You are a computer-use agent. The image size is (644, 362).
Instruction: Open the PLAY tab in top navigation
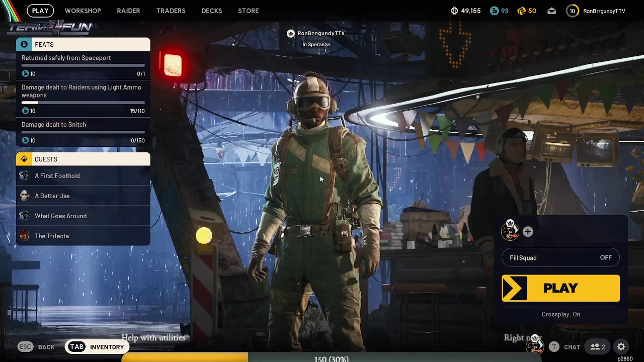(x=40, y=11)
